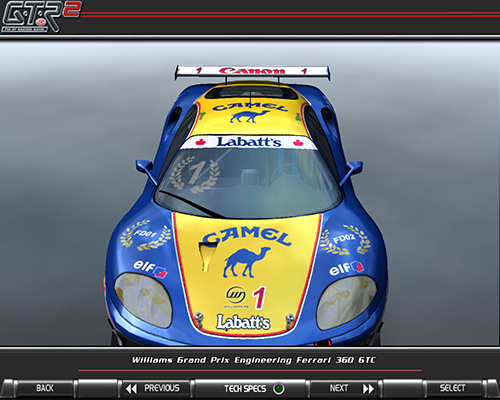Click the Labatt's windshield banner
This screenshot has width=500, height=400.
[249, 142]
